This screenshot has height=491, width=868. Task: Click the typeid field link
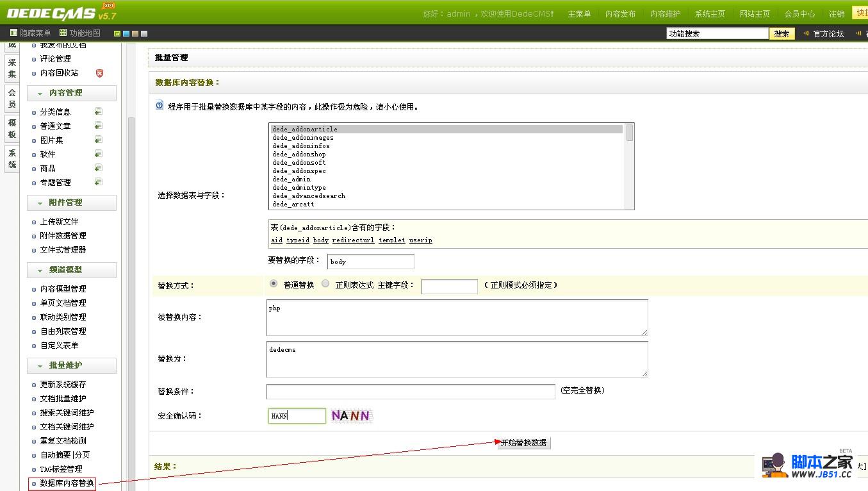pyautogui.click(x=298, y=240)
